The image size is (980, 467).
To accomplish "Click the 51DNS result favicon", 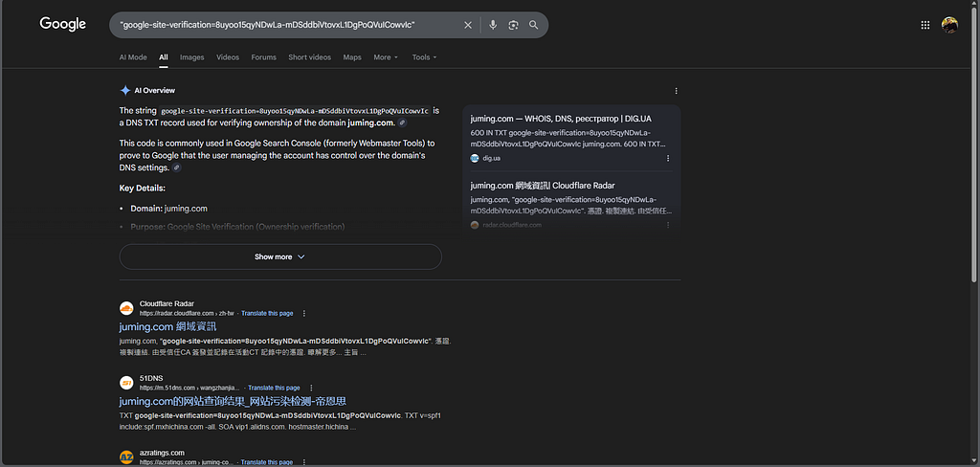I will point(126,383).
